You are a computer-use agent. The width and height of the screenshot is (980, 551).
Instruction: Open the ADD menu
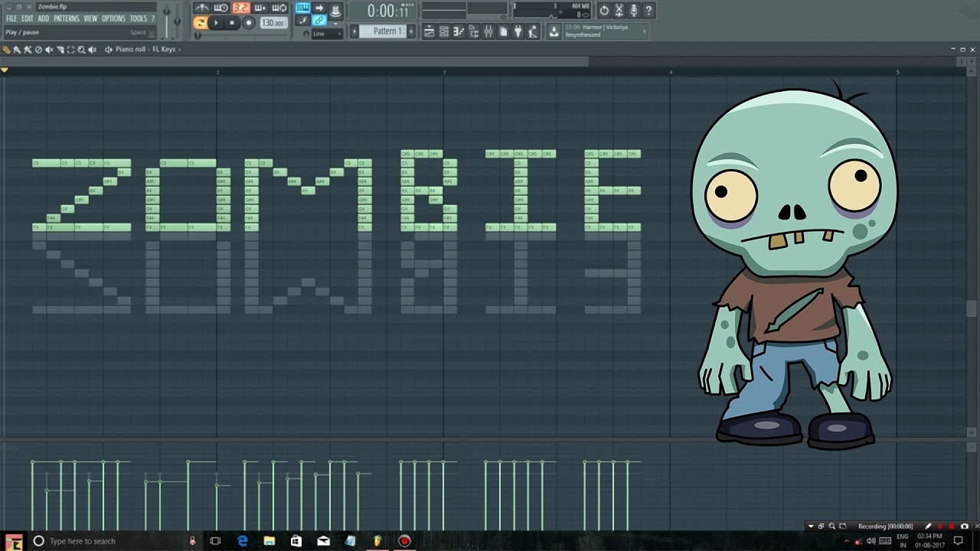(x=44, y=18)
